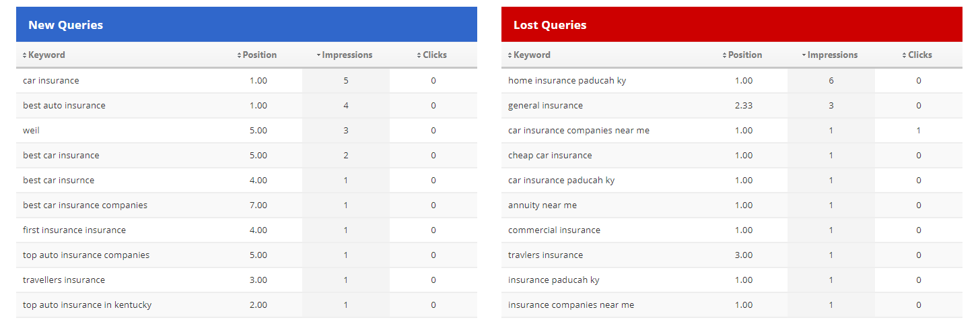This screenshot has height=320, width=980.
Task: Click sort arrows beside New Queries Clicks
Action: point(419,55)
